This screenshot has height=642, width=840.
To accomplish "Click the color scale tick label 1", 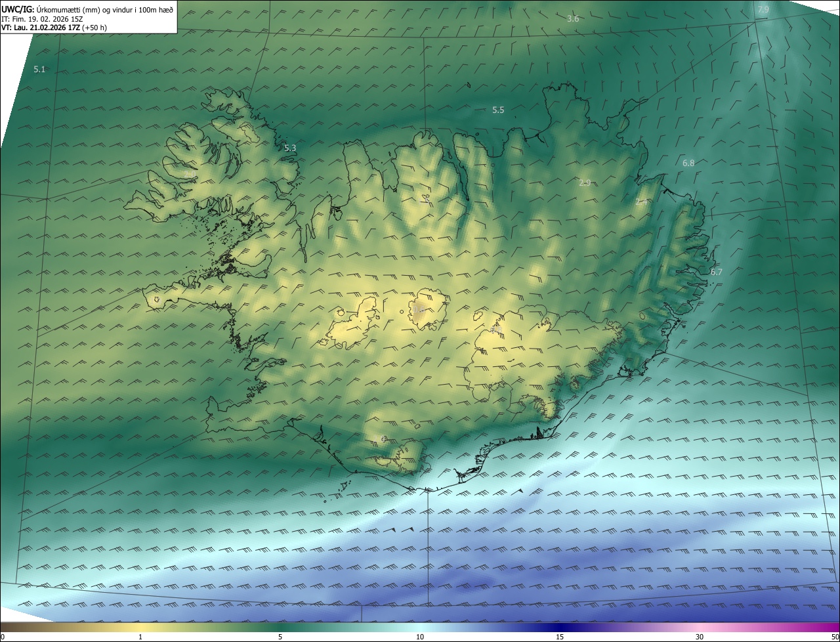I will pyautogui.click(x=140, y=637).
